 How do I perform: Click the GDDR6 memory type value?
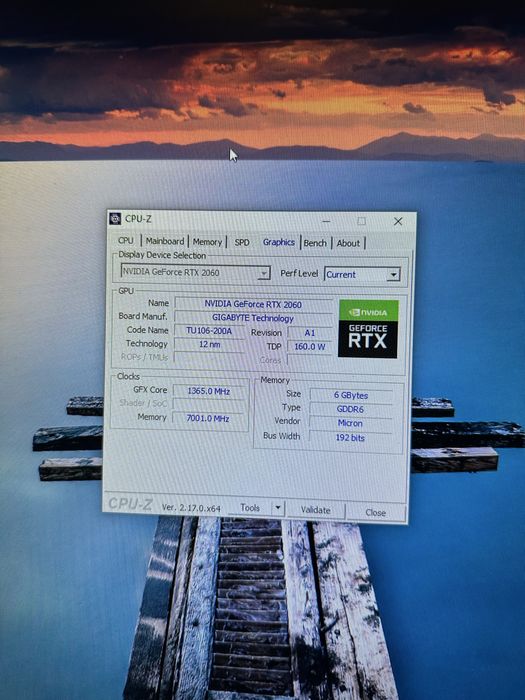pyautogui.click(x=350, y=409)
